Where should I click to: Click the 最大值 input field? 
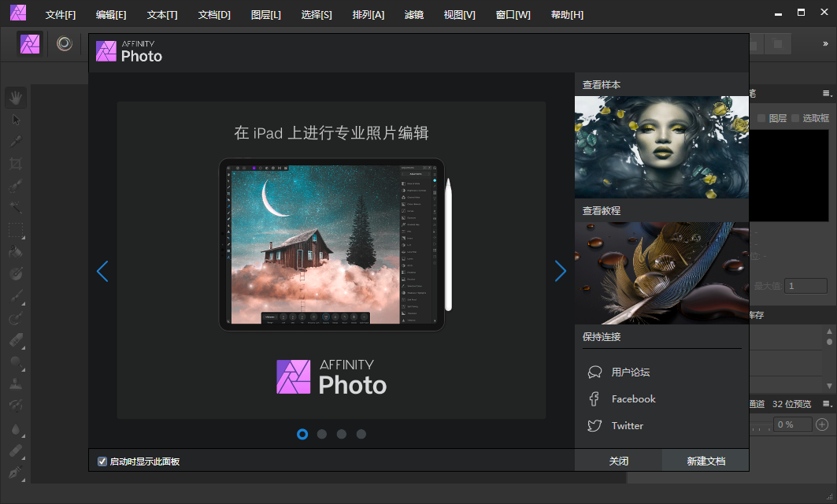click(x=806, y=286)
